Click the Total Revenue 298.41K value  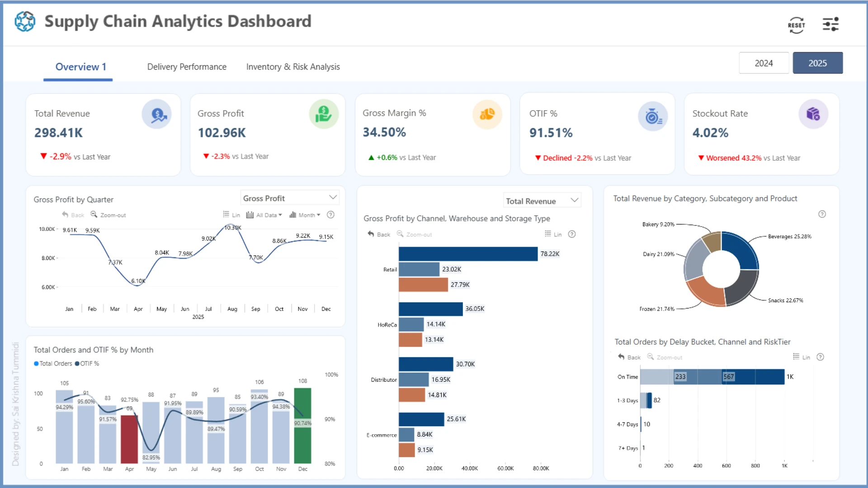click(59, 133)
